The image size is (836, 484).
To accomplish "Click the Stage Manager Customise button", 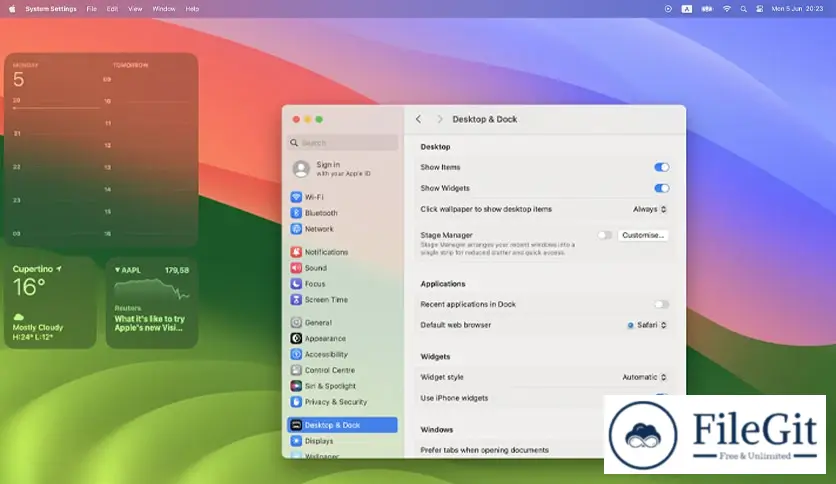I will (643, 235).
